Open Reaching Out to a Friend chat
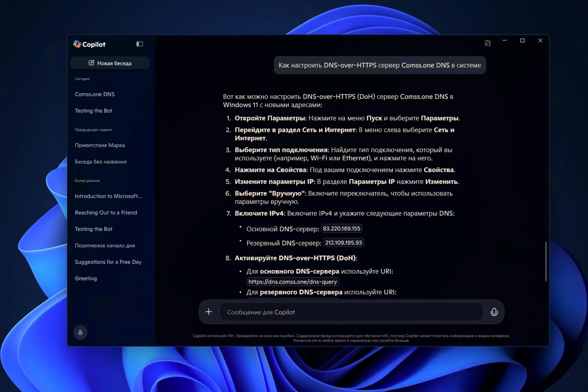Screen dimensions: 588x392 [106, 212]
